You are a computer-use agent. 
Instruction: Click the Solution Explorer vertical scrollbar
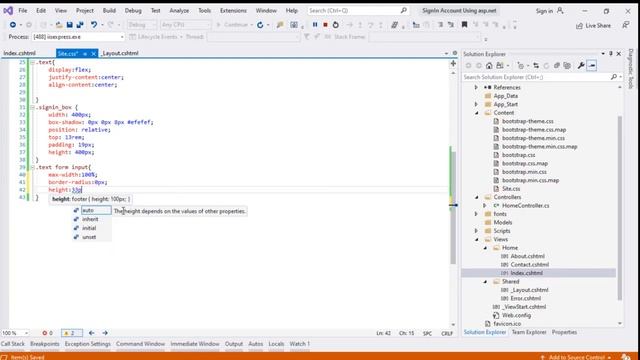[620, 208]
